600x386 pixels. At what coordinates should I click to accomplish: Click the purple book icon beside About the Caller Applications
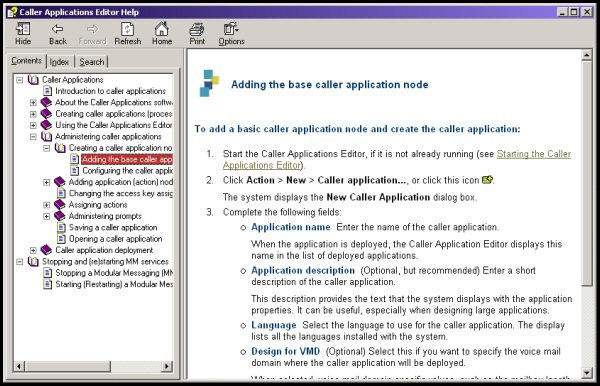46,103
